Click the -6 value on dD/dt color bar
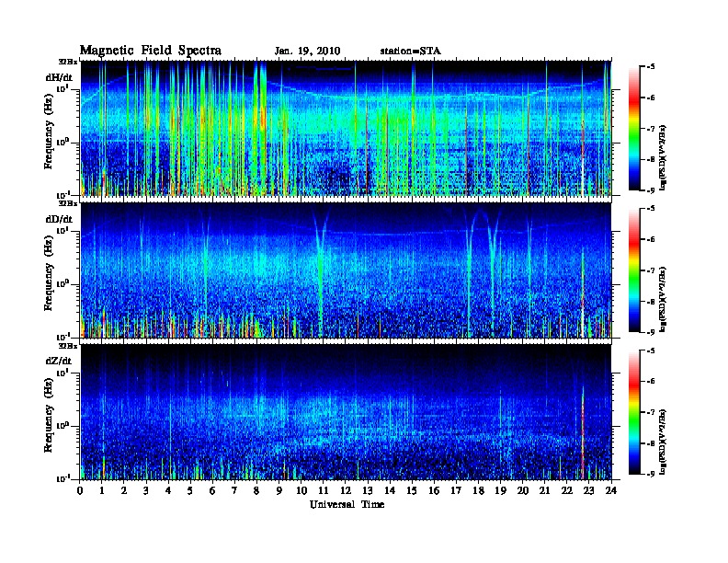The width and height of the screenshot is (728, 563). coord(651,240)
